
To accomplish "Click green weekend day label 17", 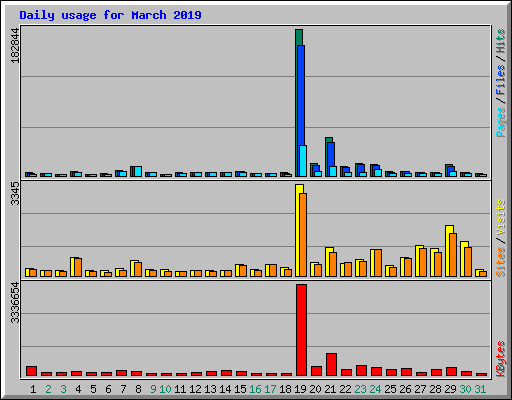I will pos(270,389).
